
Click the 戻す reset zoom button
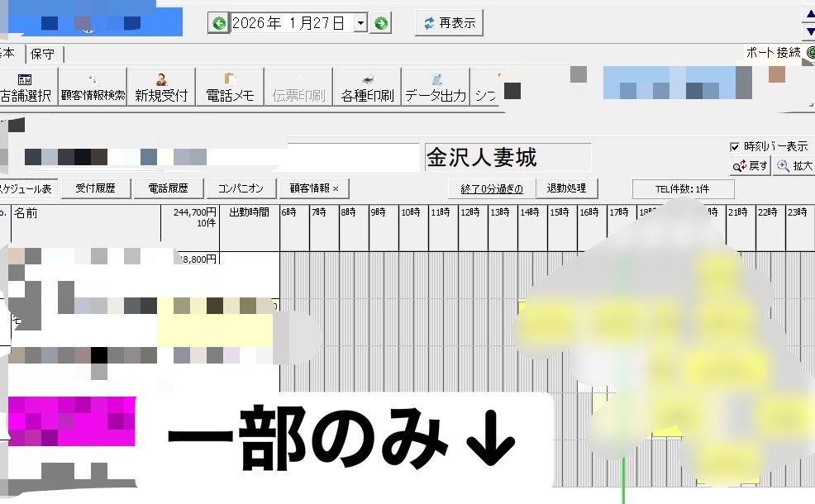pyautogui.click(x=750, y=166)
